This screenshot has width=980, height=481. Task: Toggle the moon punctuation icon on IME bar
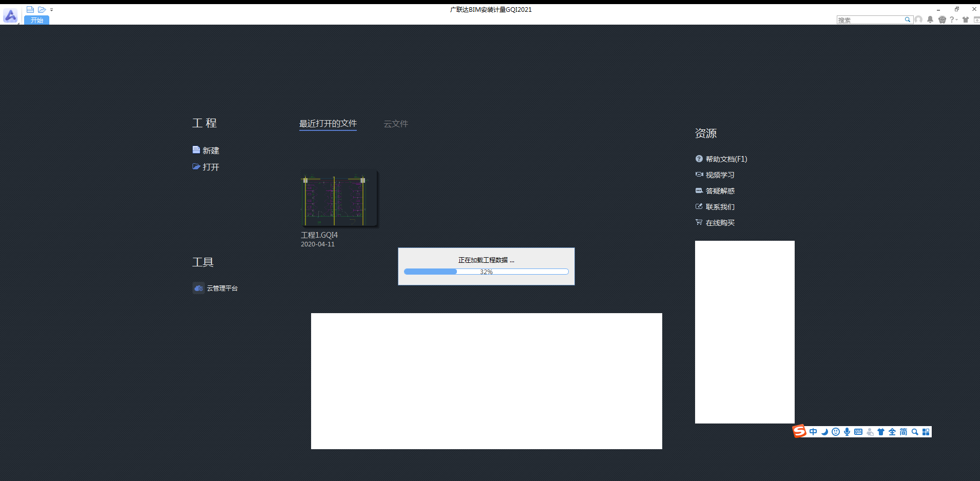[x=824, y=432]
